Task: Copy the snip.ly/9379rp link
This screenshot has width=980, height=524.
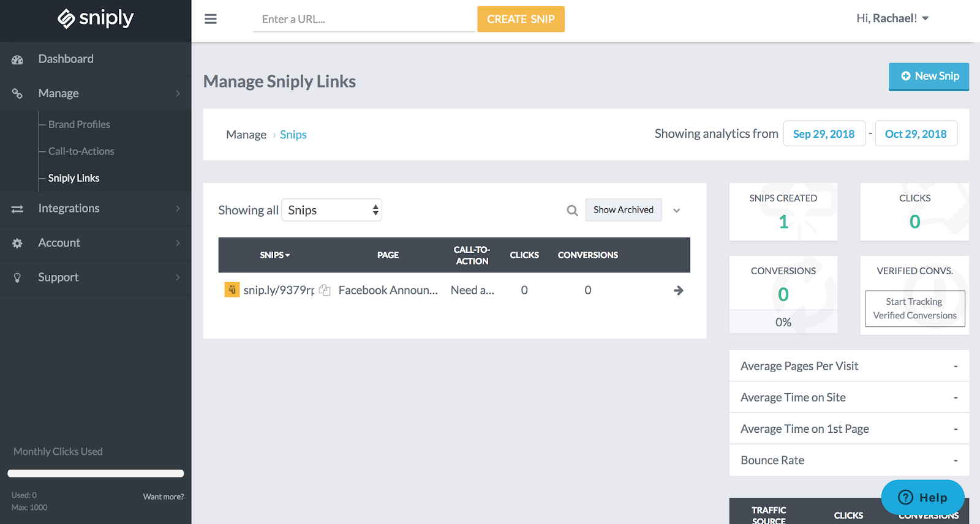Action: (325, 290)
